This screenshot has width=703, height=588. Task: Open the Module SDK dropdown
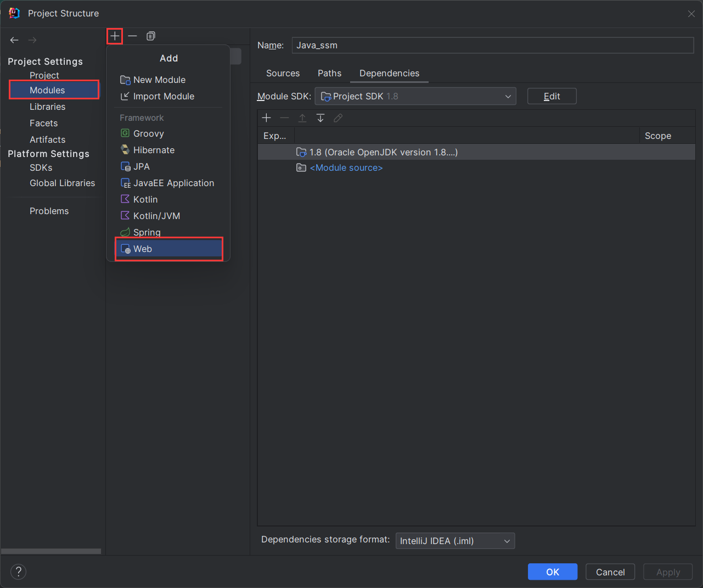(415, 97)
